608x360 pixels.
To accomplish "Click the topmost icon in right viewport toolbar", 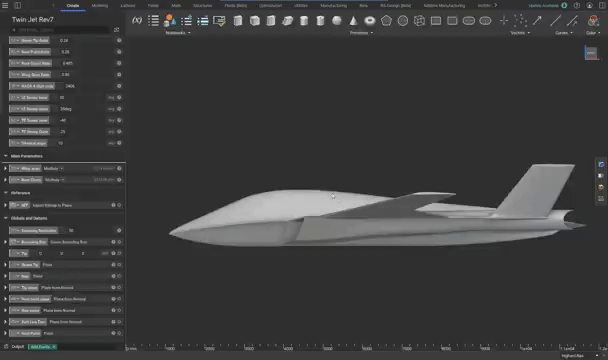I will [601, 164].
